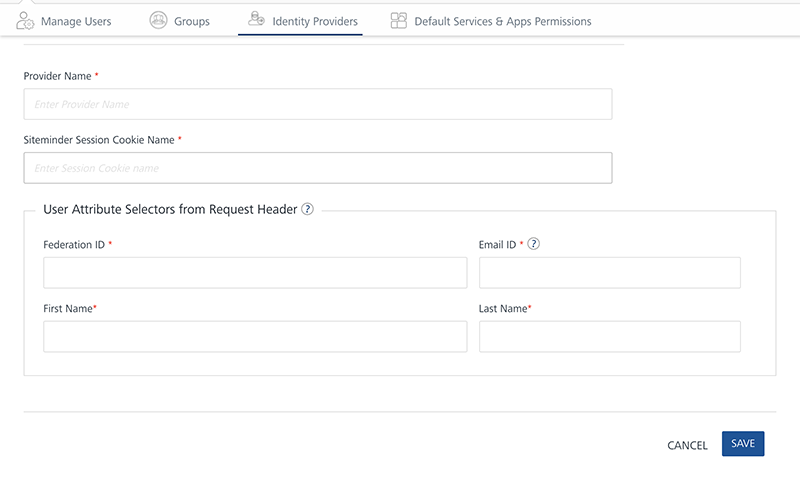The image size is (800, 495).
Task: Click help icon beside User Attribute Selectors heading
Action: tap(308, 209)
